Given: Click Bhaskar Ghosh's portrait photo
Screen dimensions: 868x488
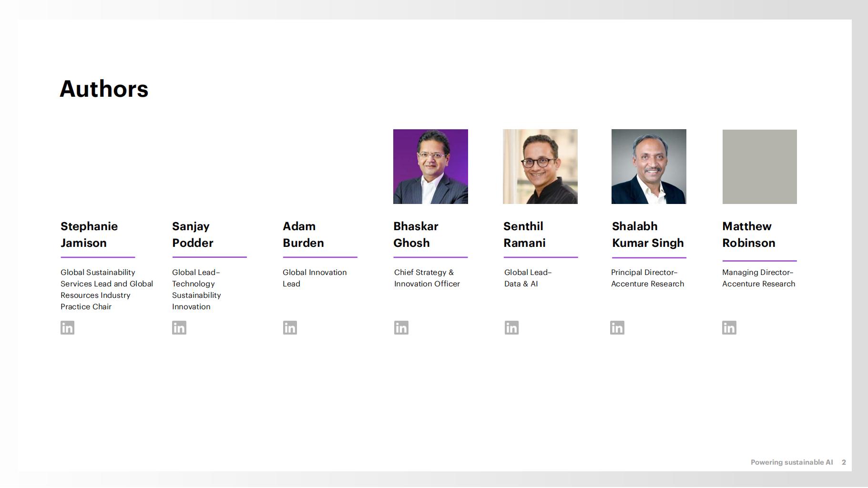Looking at the screenshot, I should click(x=430, y=166).
